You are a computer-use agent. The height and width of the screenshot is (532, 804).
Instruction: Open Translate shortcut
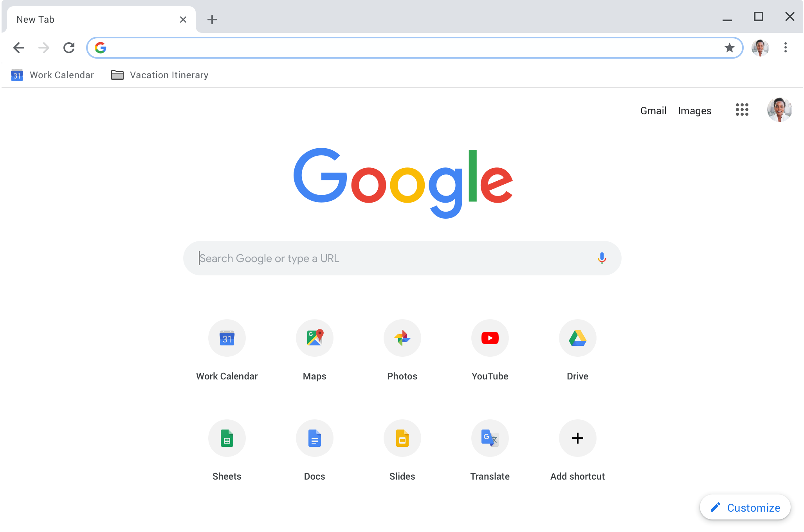489,438
